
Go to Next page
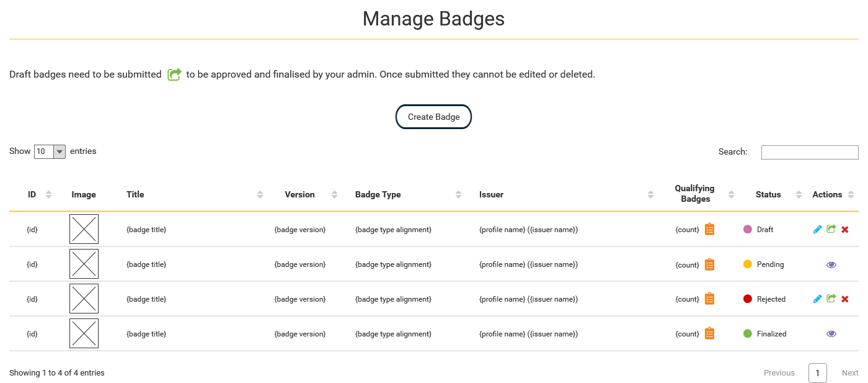coord(850,373)
